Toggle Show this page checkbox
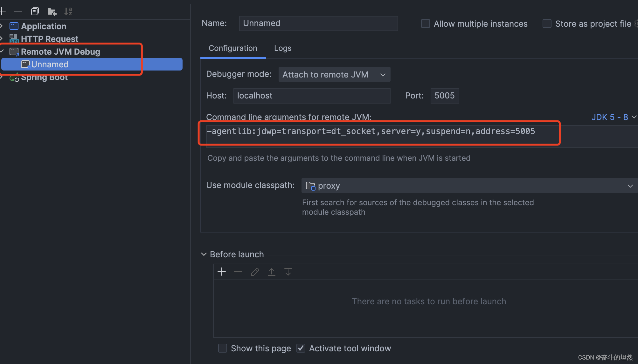Screen dimensions: 638x364 click(x=223, y=348)
